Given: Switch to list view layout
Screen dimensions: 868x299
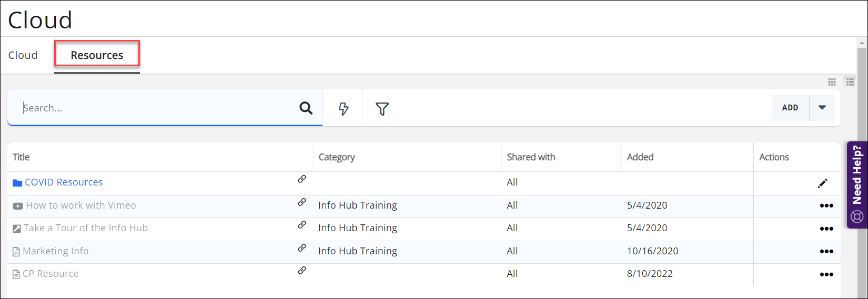Looking at the screenshot, I should tap(850, 82).
